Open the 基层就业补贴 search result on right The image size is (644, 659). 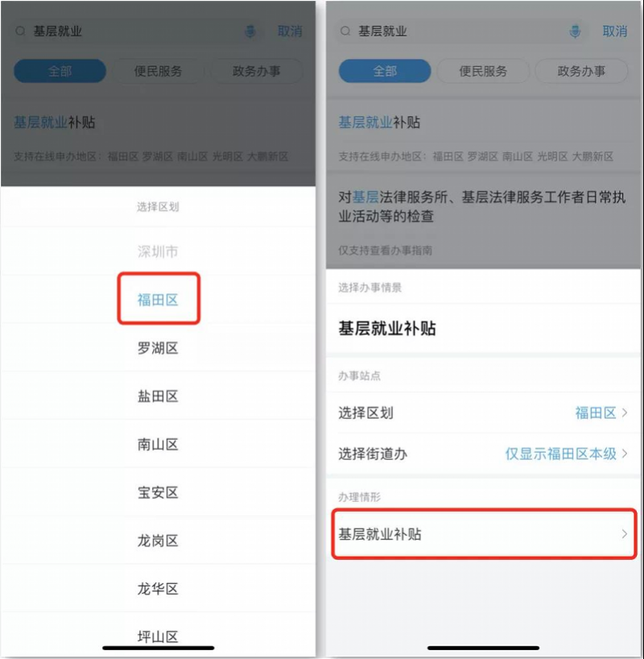[483, 139]
